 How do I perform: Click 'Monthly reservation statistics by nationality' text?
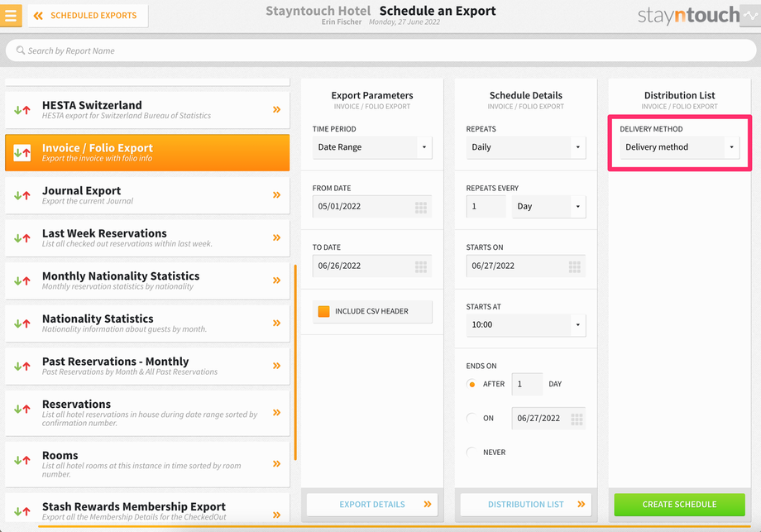(x=117, y=286)
